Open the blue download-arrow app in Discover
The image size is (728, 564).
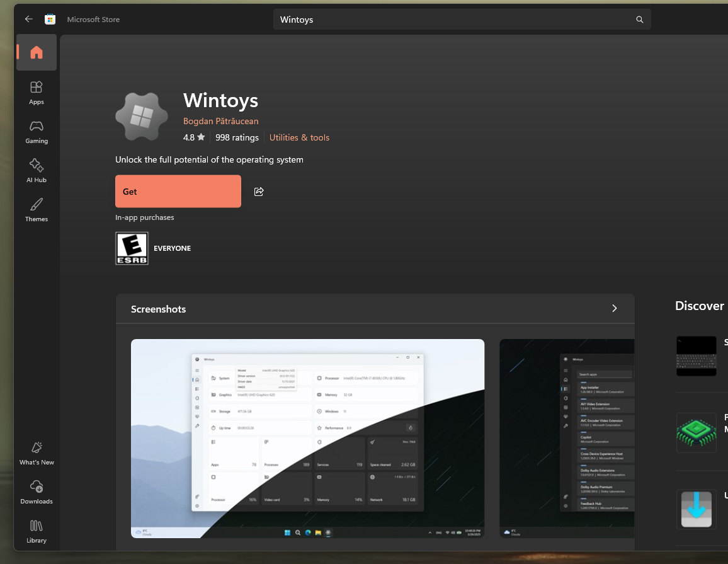[696, 509]
